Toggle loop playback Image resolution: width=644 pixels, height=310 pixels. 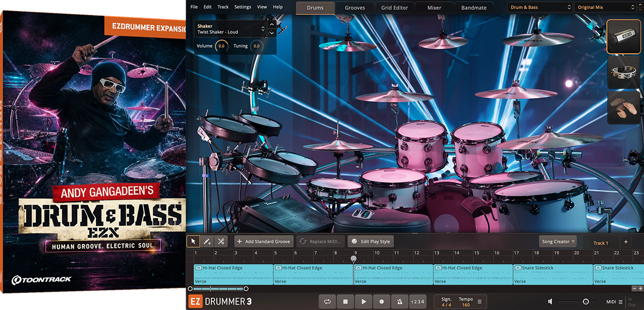(327, 302)
